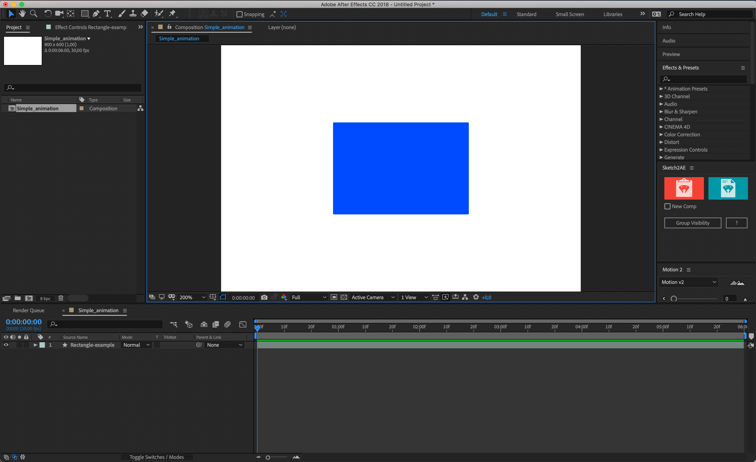The image size is (756, 462).
Task: Switch to the Small Screen workspace
Action: pyautogui.click(x=570, y=14)
